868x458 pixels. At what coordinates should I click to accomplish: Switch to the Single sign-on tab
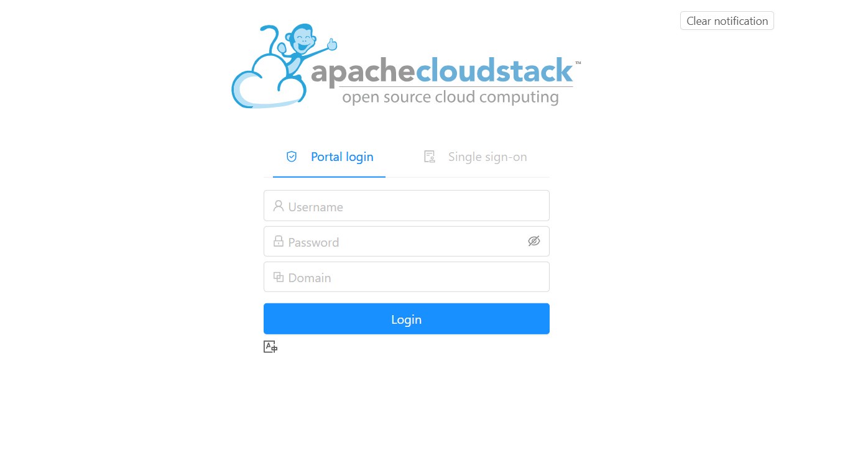[475, 157]
